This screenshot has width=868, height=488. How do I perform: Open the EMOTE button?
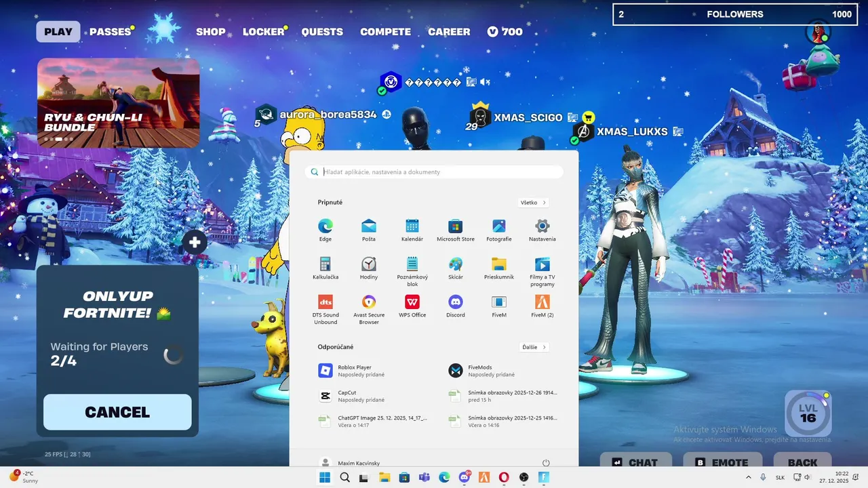722,462
